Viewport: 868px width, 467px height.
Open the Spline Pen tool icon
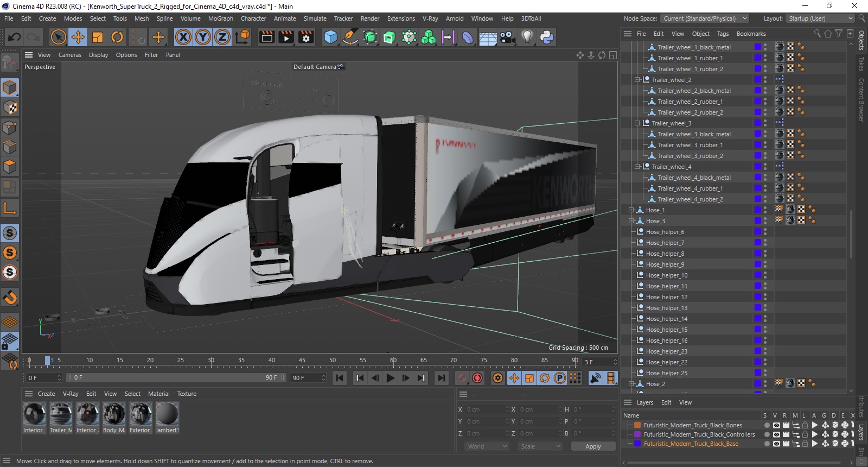[350, 37]
